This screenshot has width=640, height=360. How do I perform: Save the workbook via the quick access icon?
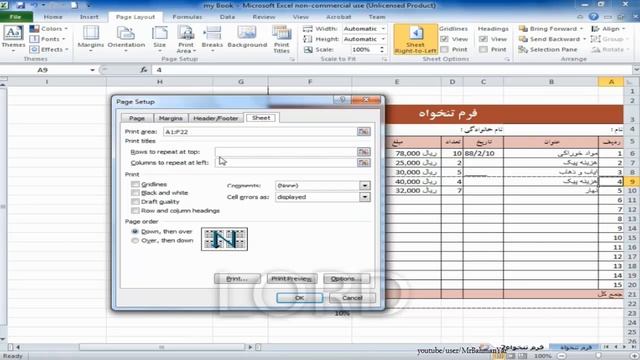coord(20,5)
